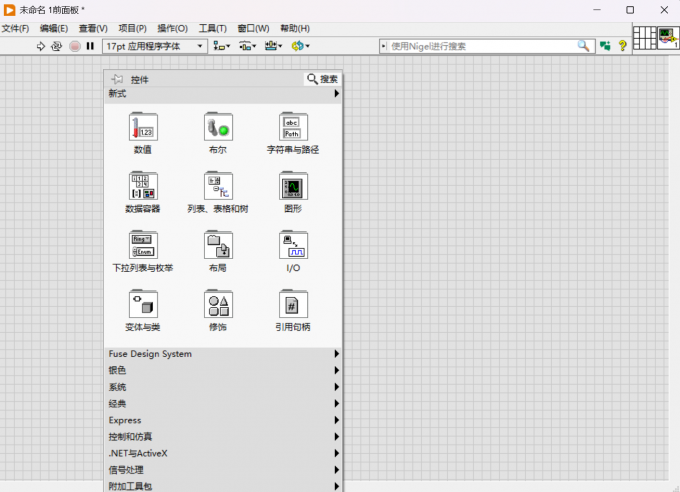Expand the 系统 palette category
This screenshot has width=680, height=492.
tap(223, 387)
